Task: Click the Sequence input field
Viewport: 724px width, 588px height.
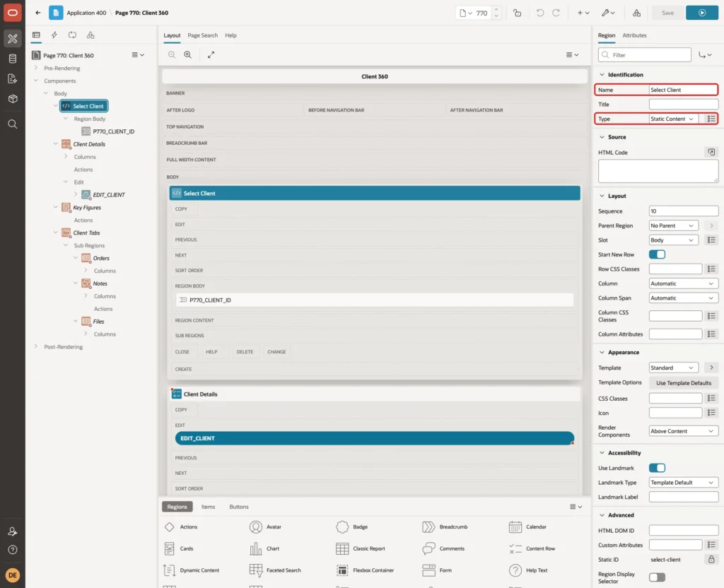Action: click(x=684, y=211)
